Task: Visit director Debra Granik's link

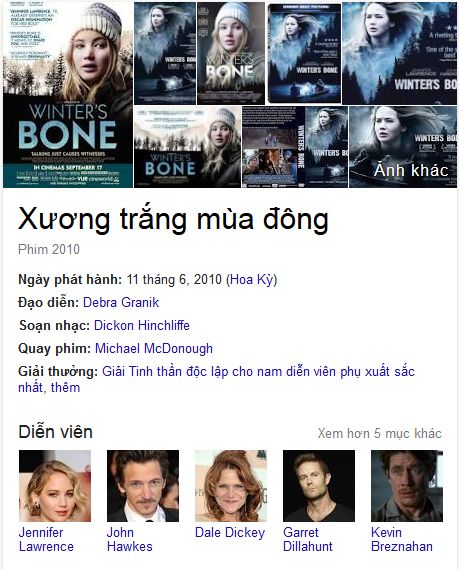Action: 121,302
